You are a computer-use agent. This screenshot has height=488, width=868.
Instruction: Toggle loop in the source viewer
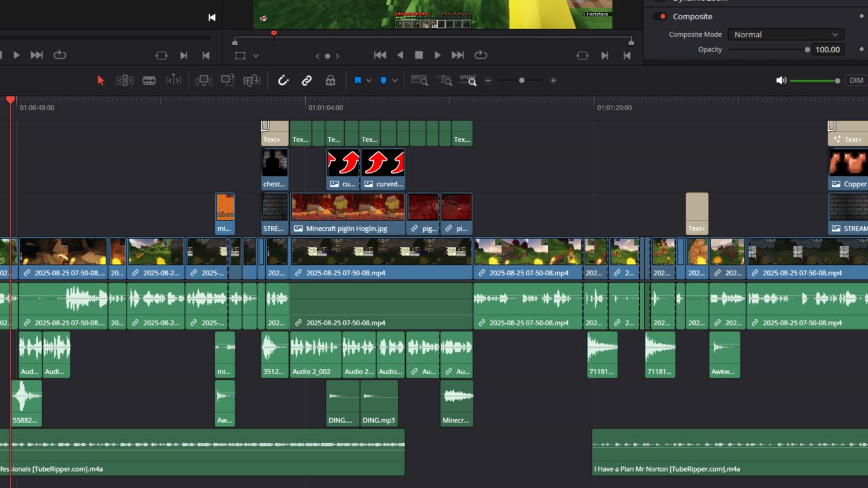click(60, 55)
